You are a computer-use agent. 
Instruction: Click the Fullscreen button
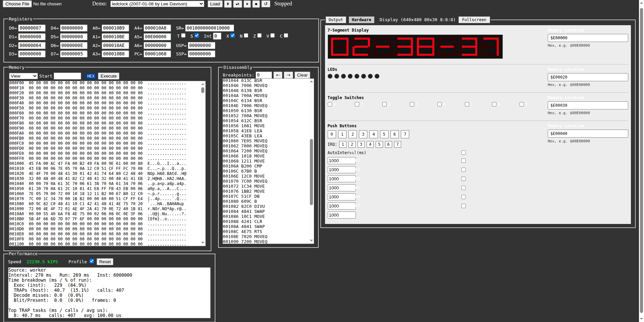tap(474, 20)
